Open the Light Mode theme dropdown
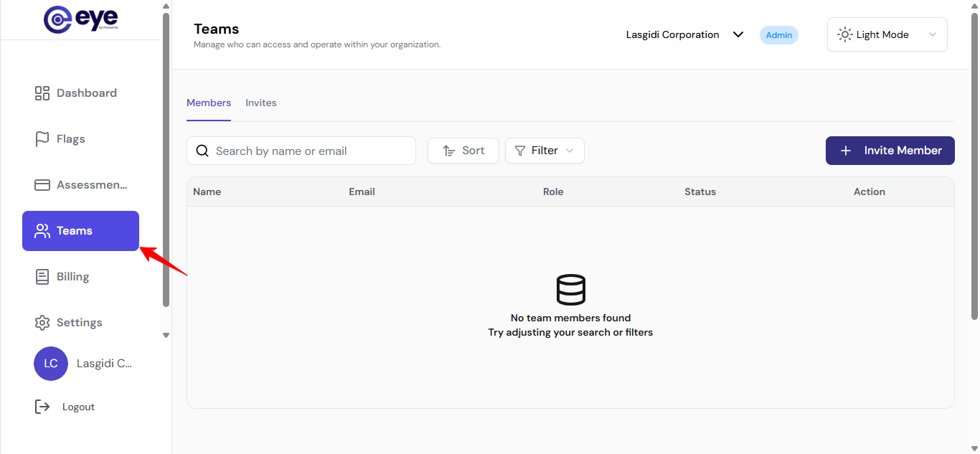 887,34
